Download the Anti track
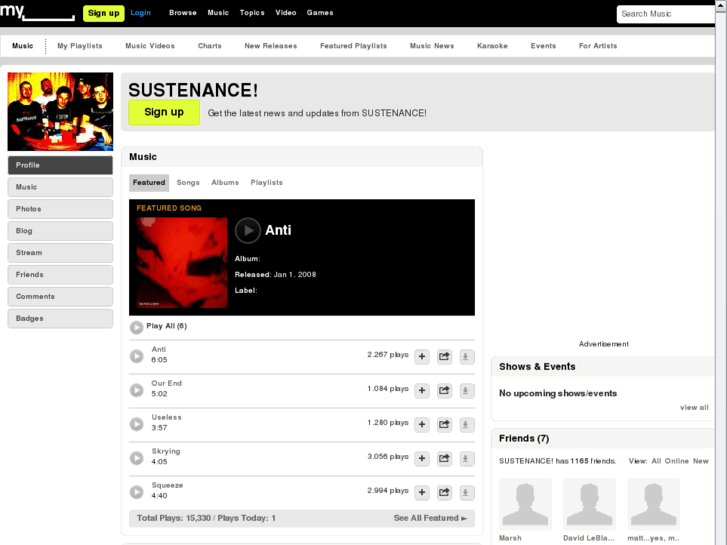The width and height of the screenshot is (727, 545). (x=466, y=357)
